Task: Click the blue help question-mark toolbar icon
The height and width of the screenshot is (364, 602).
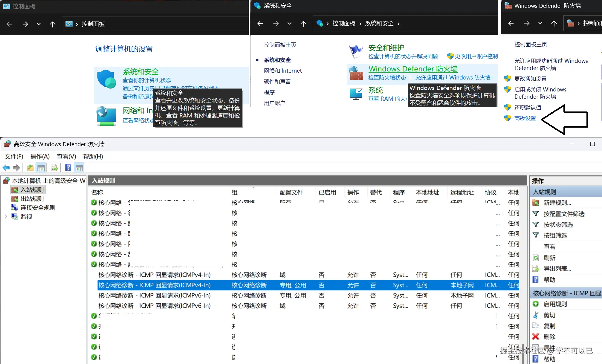Action: click(68, 168)
